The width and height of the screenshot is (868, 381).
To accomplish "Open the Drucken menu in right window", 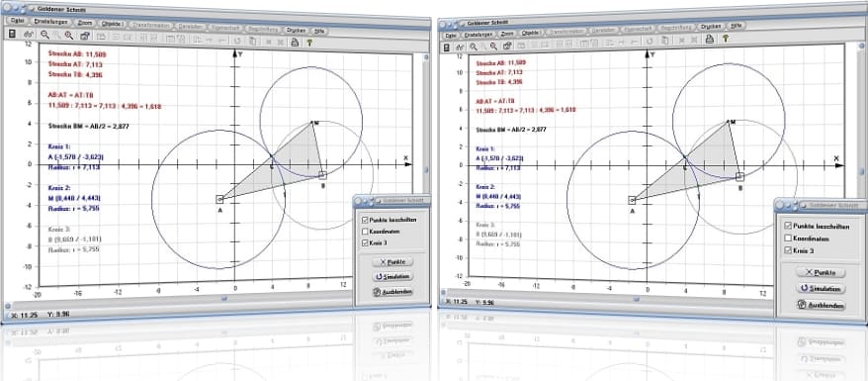I will (710, 26).
